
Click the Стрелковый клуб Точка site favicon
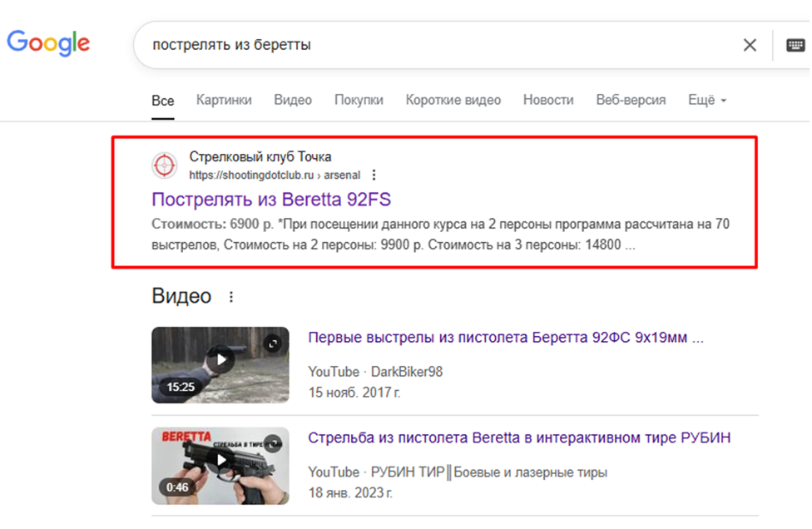coord(165,166)
